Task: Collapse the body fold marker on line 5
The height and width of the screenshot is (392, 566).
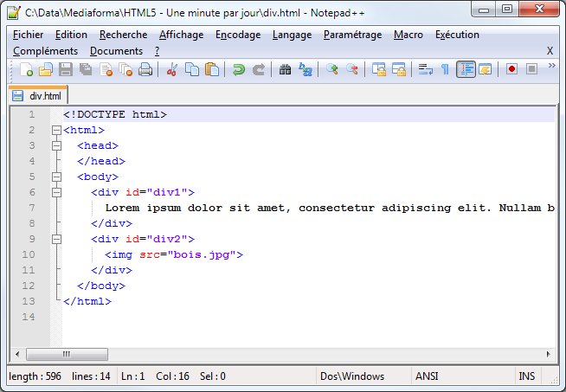Action: [56, 177]
